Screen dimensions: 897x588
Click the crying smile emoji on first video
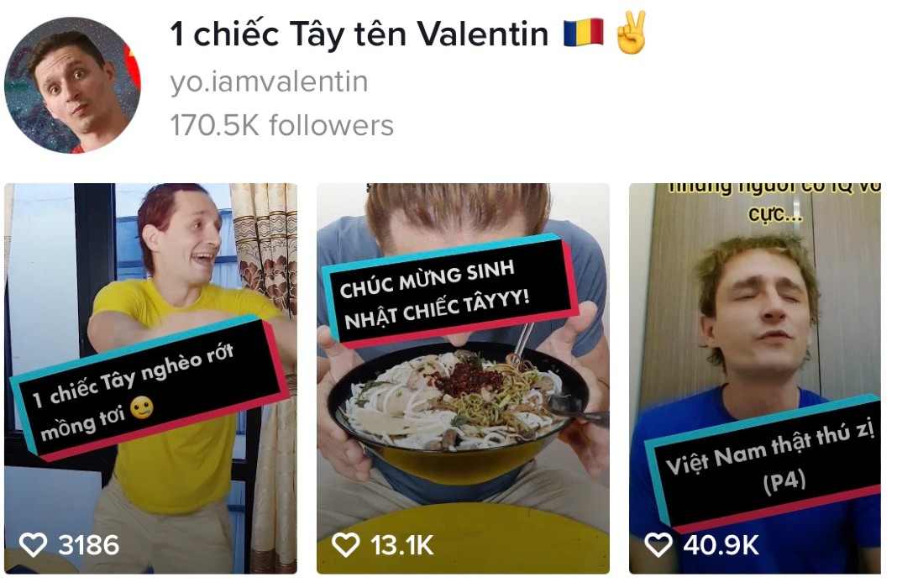click(x=141, y=407)
